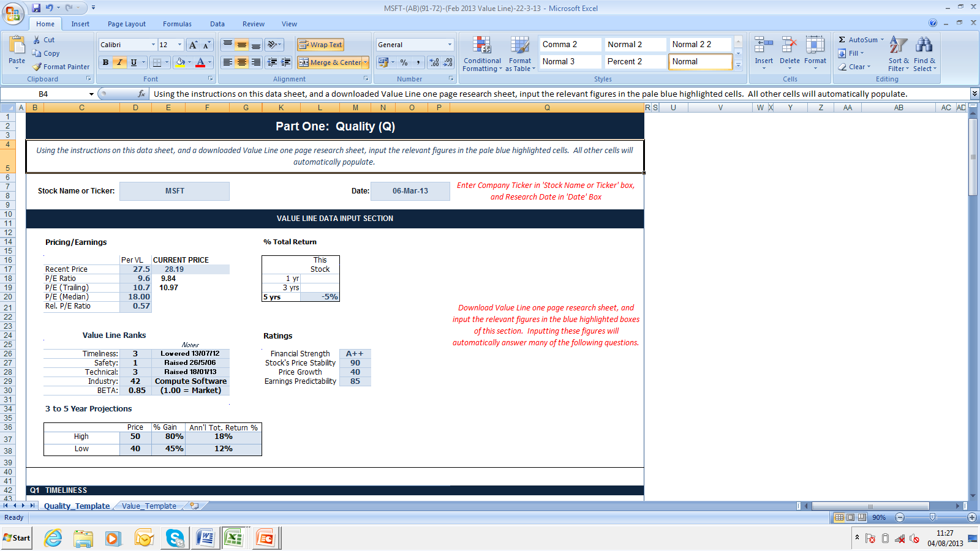Screen dimensions: 980x551
Task: Open the Review ribbon tab
Action: tap(254, 24)
